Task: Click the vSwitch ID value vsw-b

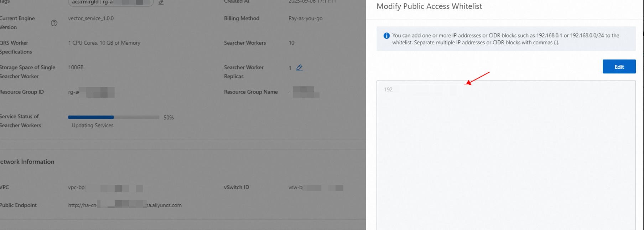Action: [x=316, y=188]
